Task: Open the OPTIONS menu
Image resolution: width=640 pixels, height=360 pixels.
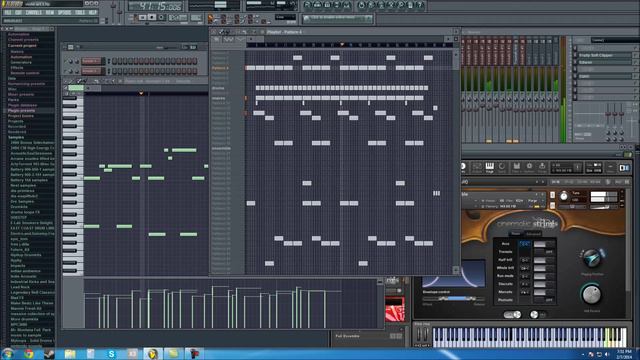Action: point(64,13)
